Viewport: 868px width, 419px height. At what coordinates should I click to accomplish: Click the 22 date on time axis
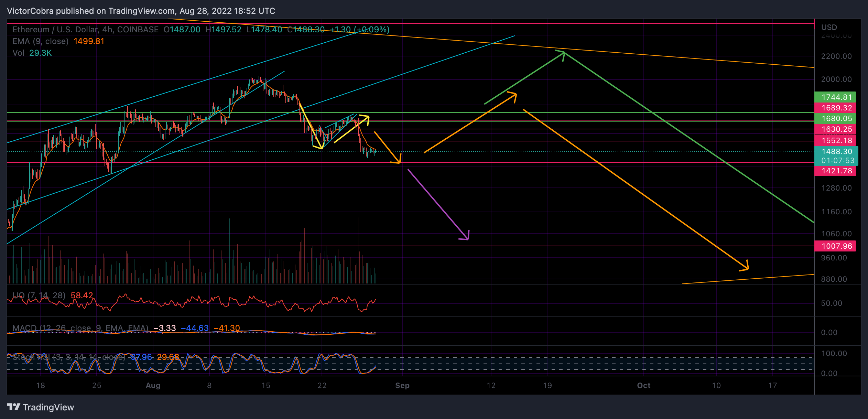(322, 386)
